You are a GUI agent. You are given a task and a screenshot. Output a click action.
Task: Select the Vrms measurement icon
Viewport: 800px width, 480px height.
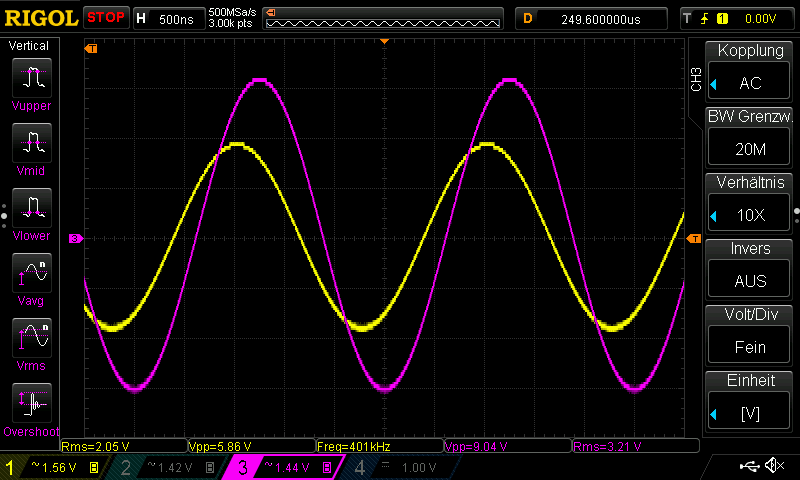click(32, 338)
